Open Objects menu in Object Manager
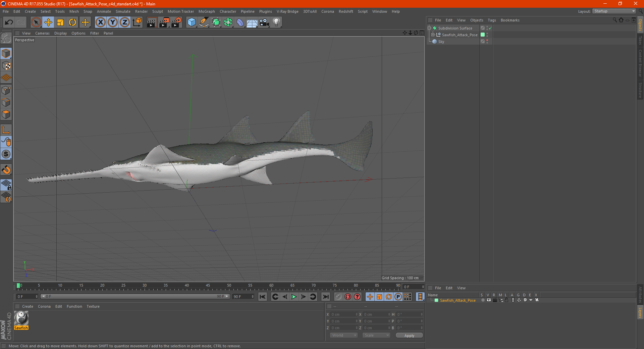 pyautogui.click(x=477, y=20)
